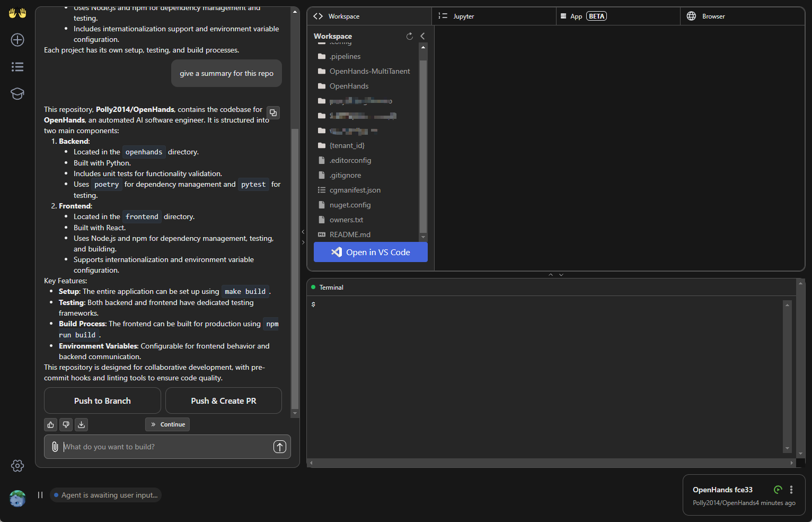812x522 pixels.
Task: Open conversation card options menu
Action: (791, 490)
